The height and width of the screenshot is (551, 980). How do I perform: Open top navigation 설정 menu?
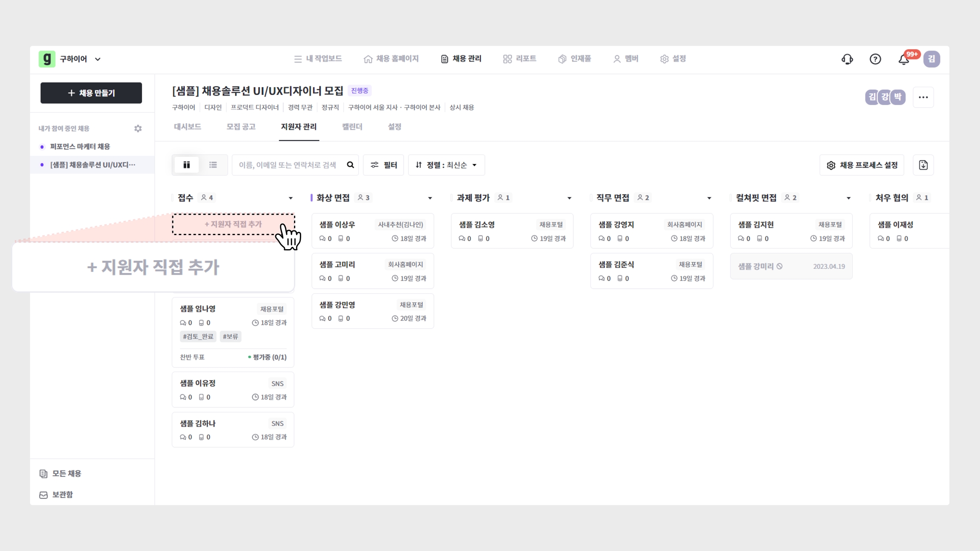673,59
